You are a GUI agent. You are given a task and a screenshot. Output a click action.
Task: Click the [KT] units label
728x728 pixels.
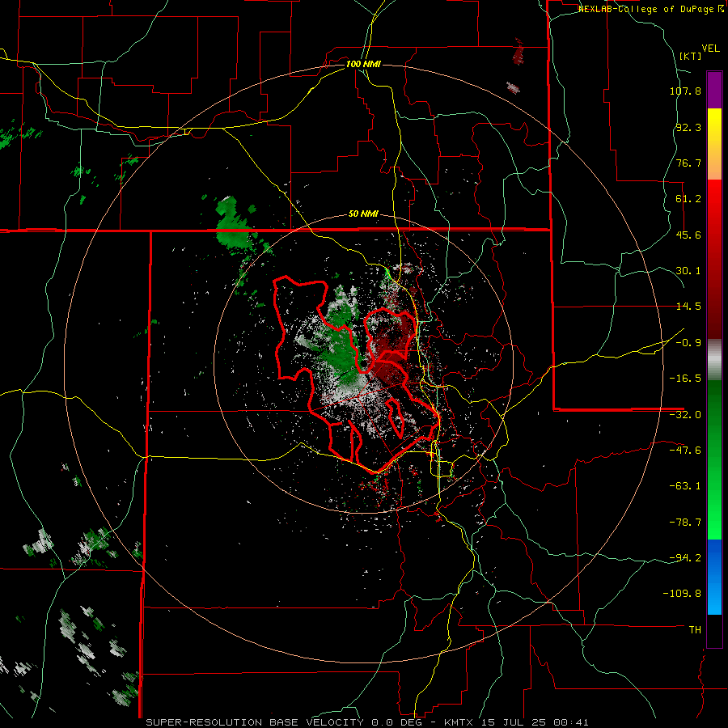690,56
